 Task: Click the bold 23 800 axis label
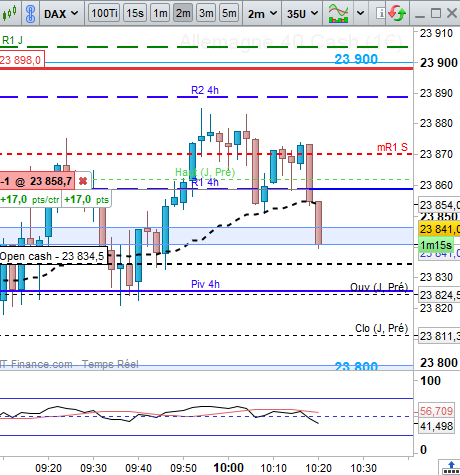pyautogui.click(x=439, y=362)
